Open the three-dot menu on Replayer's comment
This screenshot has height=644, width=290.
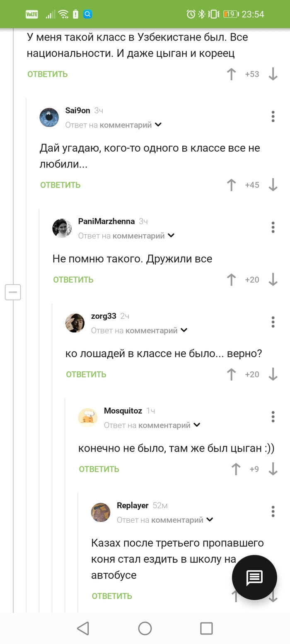273,512
